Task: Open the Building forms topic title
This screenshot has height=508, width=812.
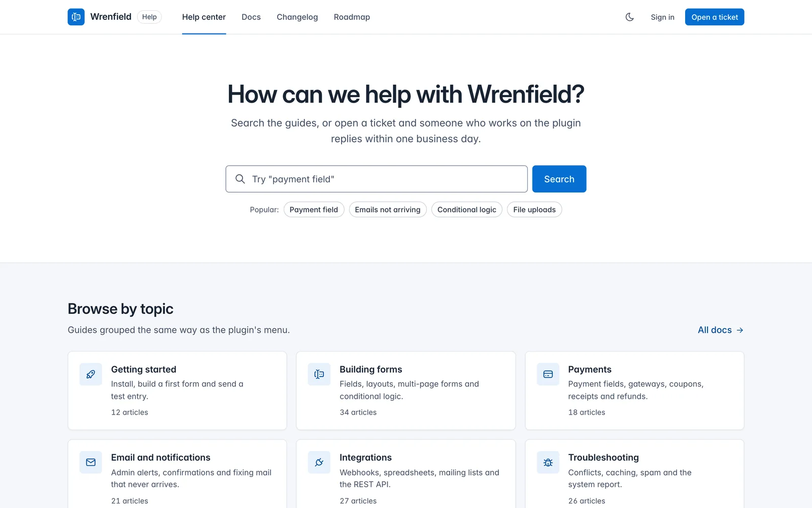Action: [x=371, y=369]
